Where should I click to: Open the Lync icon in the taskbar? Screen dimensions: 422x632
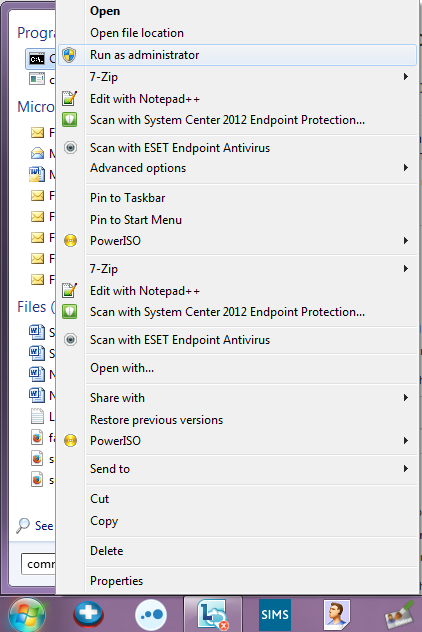pos(212,615)
